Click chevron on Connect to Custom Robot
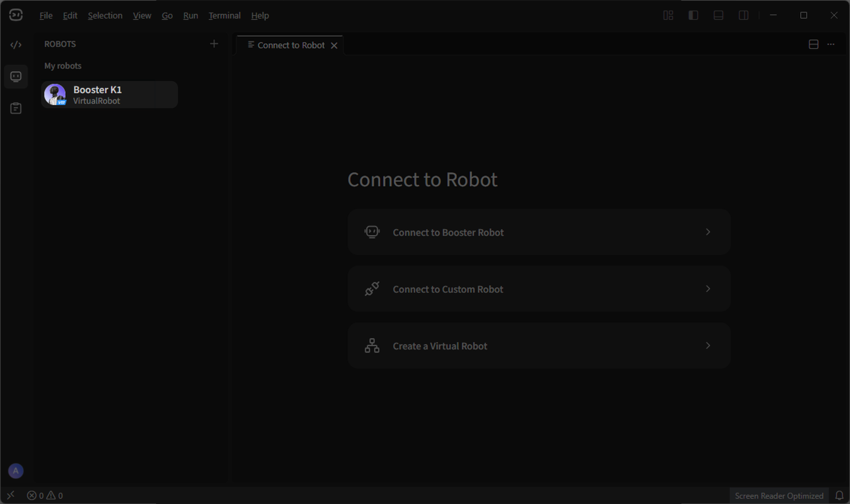Image resolution: width=850 pixels, height=504 pixels. pyautogui.click(x=708, y=289)
